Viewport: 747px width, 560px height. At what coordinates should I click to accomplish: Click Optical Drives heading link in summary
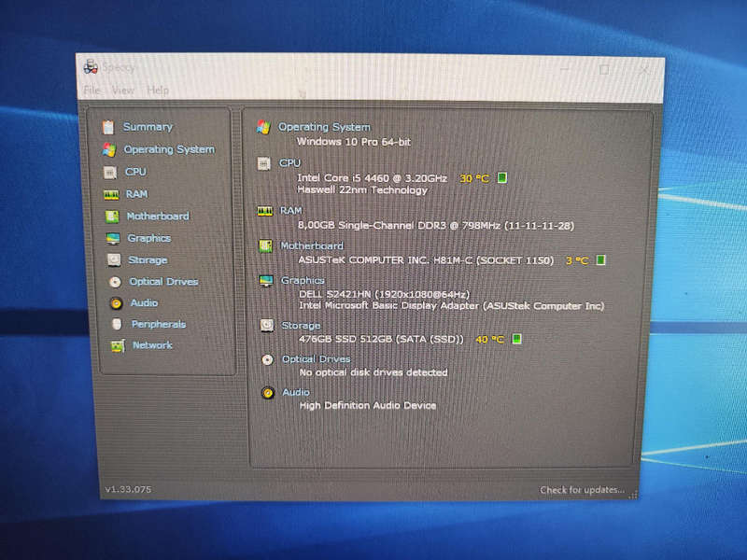(317, 359)
